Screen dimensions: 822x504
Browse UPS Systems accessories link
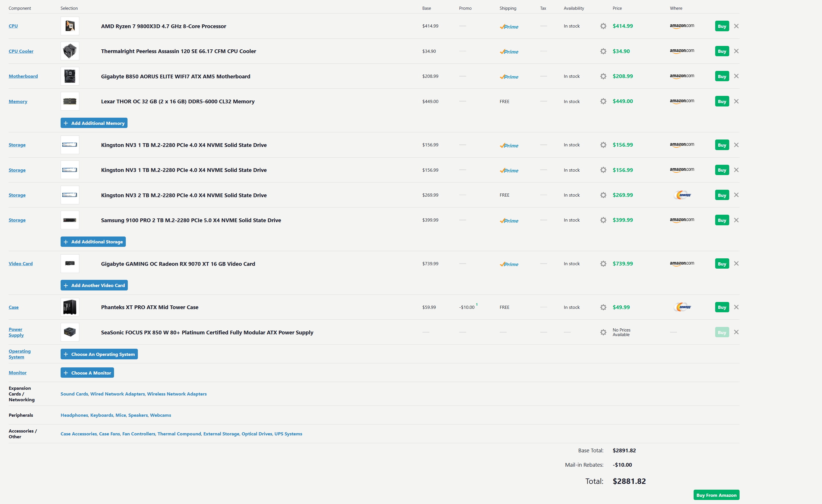pos(288,434)
